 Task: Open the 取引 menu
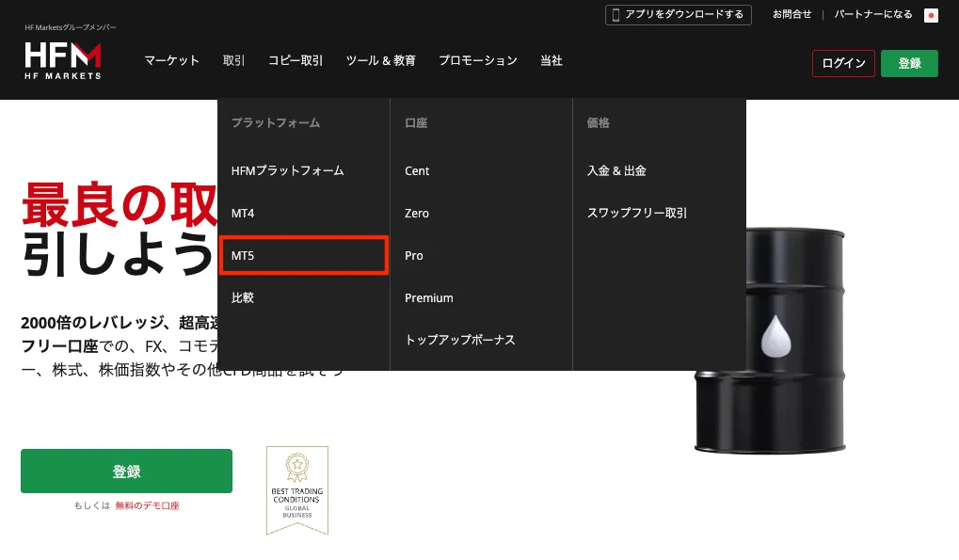tap(233, 60)
